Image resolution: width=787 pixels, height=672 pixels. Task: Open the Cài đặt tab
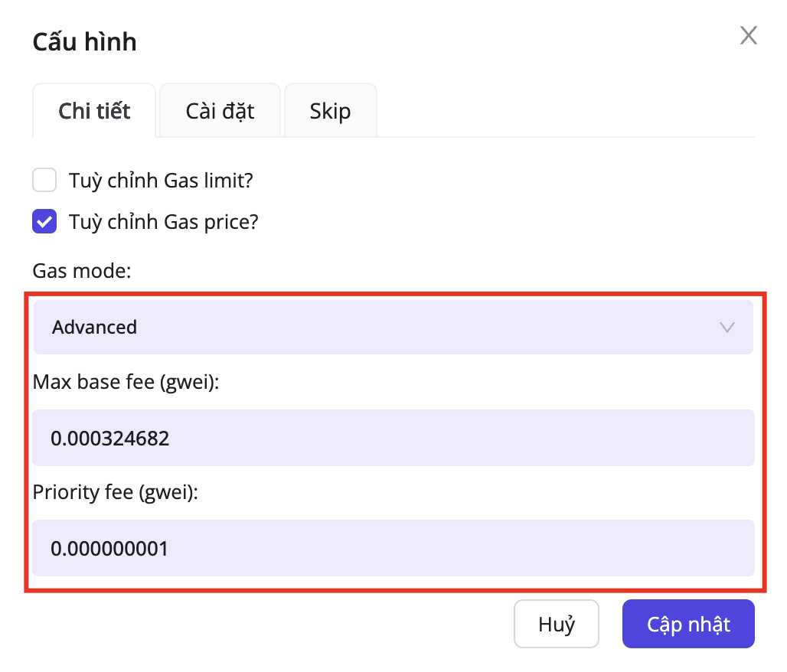pos(220,111)
